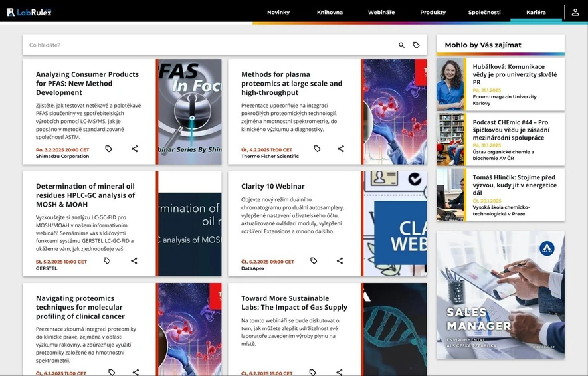Click tag icon on PFAS webinar card
This screenshot has width=588, height=376.
coord(108,149)
